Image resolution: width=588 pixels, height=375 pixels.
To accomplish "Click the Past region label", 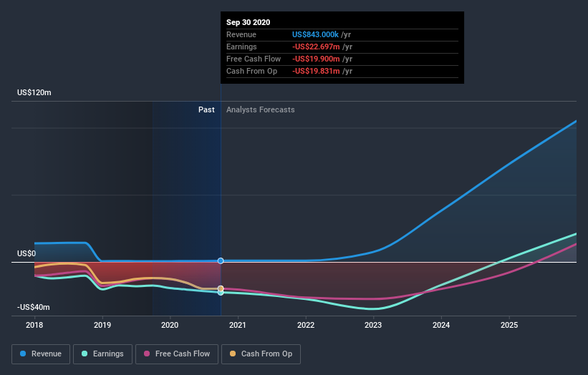I will (207, 109).
